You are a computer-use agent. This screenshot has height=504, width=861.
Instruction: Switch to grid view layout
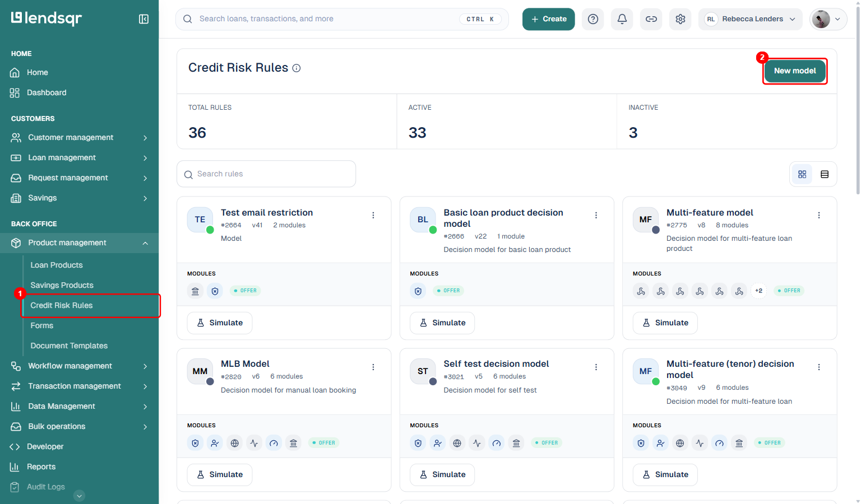(x=802, y=174)
